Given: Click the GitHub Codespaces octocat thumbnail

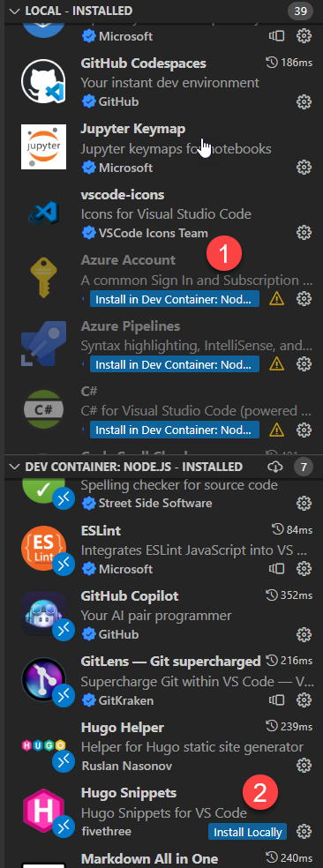Looking at the screenshot, I should (x=43, y=81).
